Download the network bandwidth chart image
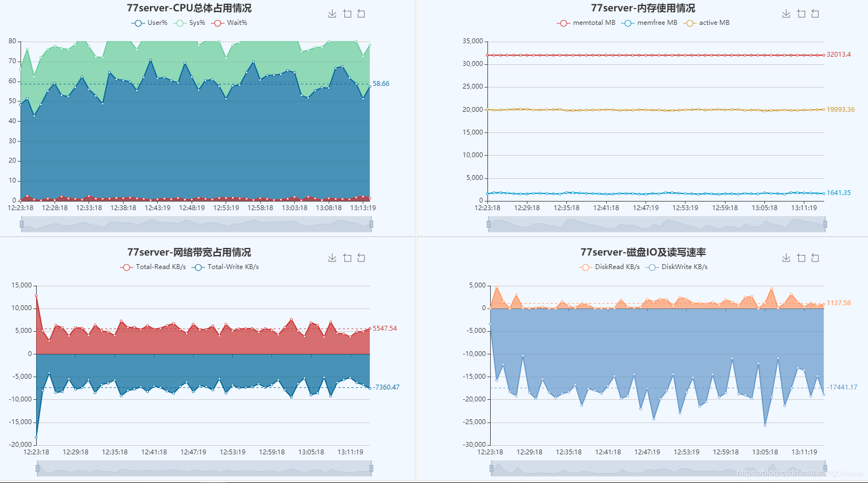The width and height of the screenshot is (868, 483). 332,258
